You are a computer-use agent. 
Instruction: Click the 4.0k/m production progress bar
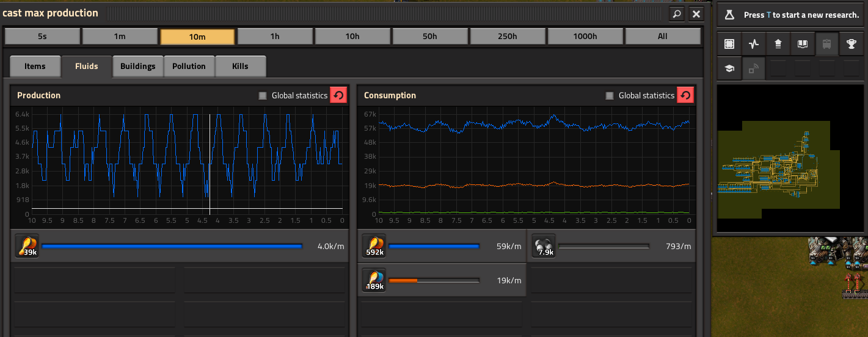(x=172, y=247)
